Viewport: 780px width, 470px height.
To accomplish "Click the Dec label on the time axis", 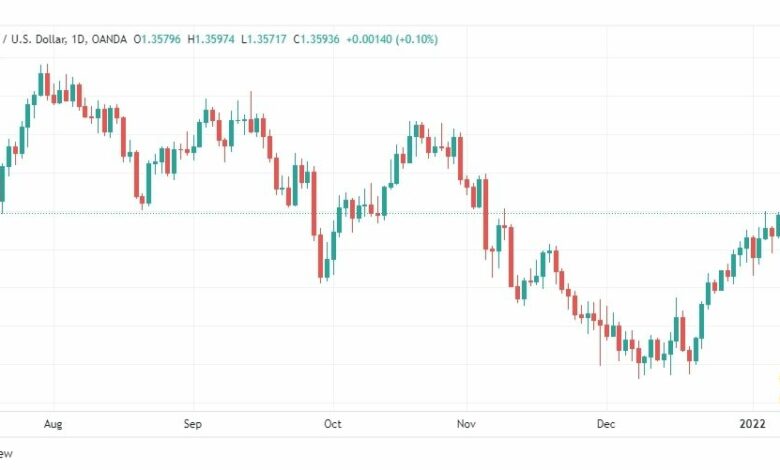I will [x=606, y=424].
